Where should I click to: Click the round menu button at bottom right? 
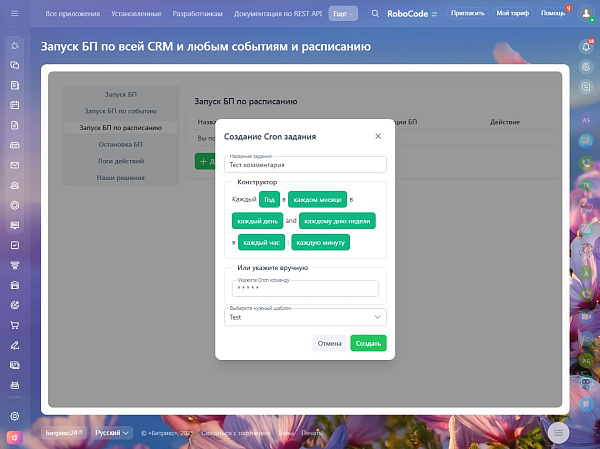(558, 431)
